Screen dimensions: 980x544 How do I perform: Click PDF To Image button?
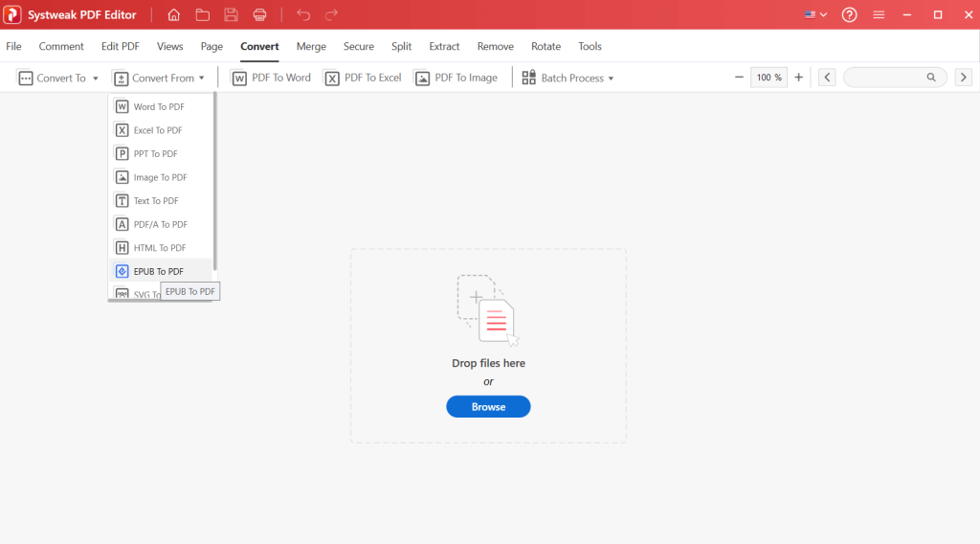coord(457,79)
